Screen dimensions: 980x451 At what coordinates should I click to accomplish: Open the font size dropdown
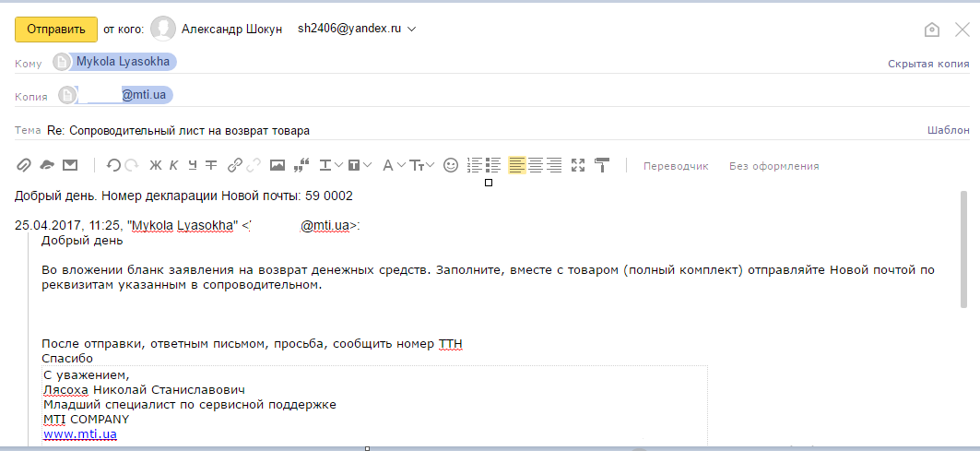[x=421, y=166]
